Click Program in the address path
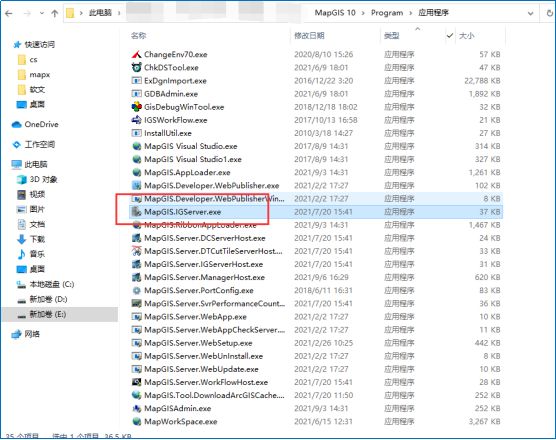Screen dimensions: 556x440 tap(387, 13)
